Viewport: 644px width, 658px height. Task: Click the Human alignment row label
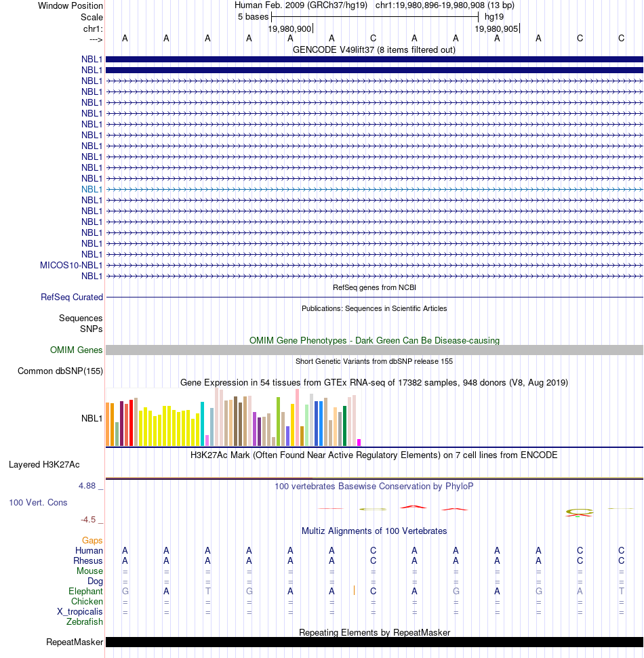click(x=89, y=550)
